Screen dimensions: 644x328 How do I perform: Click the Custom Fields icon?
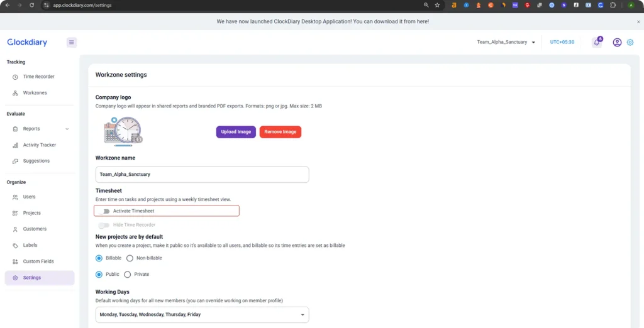point(15,261)
